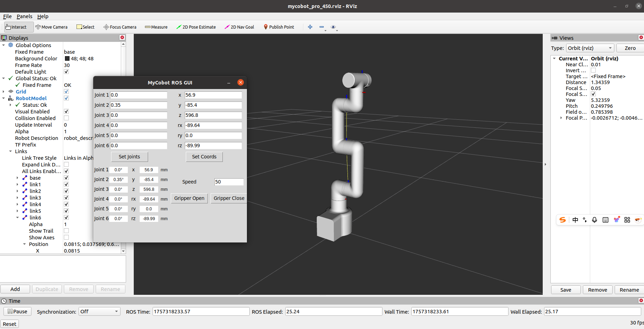644x329 pixels.
Task: Open the File menu
Action: pyautogui.click(x=7, y=16)
